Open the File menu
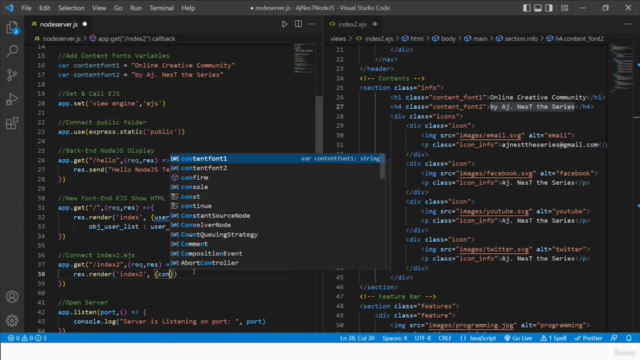Viewport: 640px width, 360px height. click(x=26, y=8)
